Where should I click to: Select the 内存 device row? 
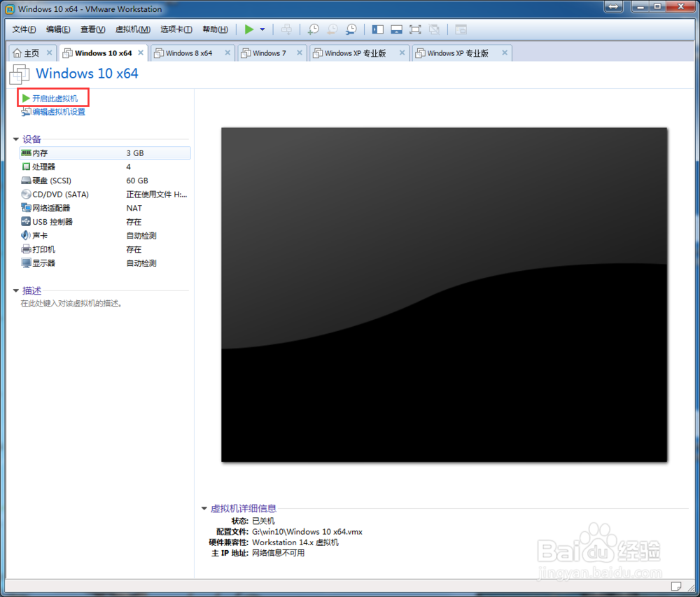[x=106, y=153]
